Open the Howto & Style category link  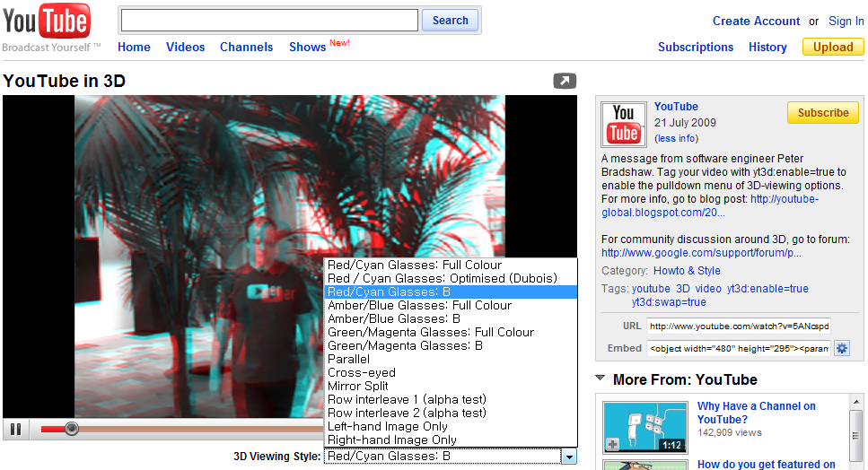(x=687, y=270)
